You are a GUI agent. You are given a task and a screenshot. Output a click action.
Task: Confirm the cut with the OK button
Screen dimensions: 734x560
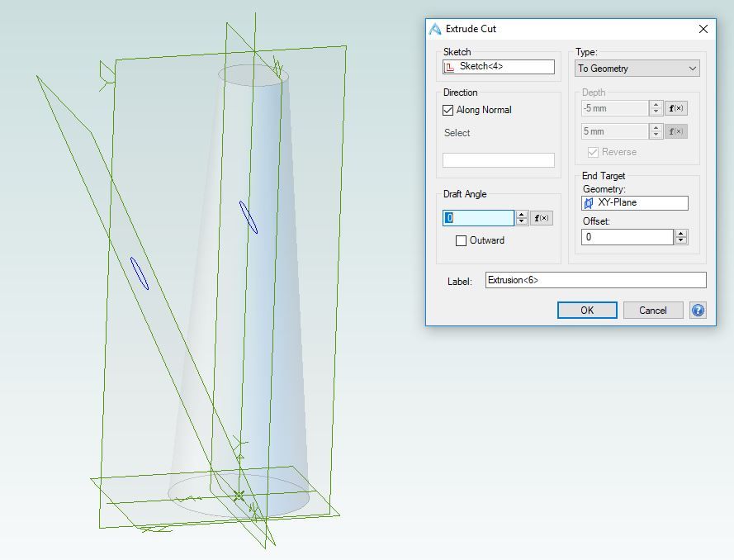point(587,310)
